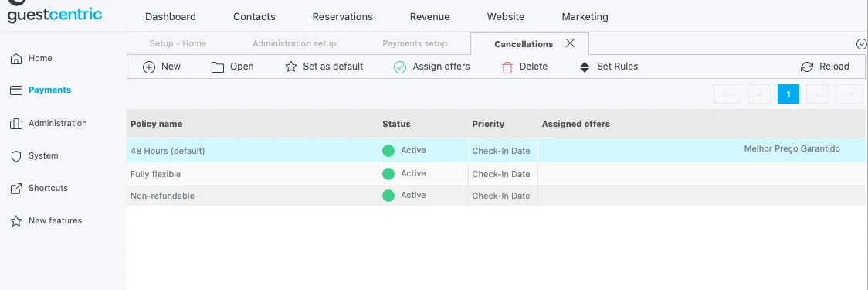Open Administration in the sidebar
Viewport: 868px width, 290px height.
pos(58,123)
